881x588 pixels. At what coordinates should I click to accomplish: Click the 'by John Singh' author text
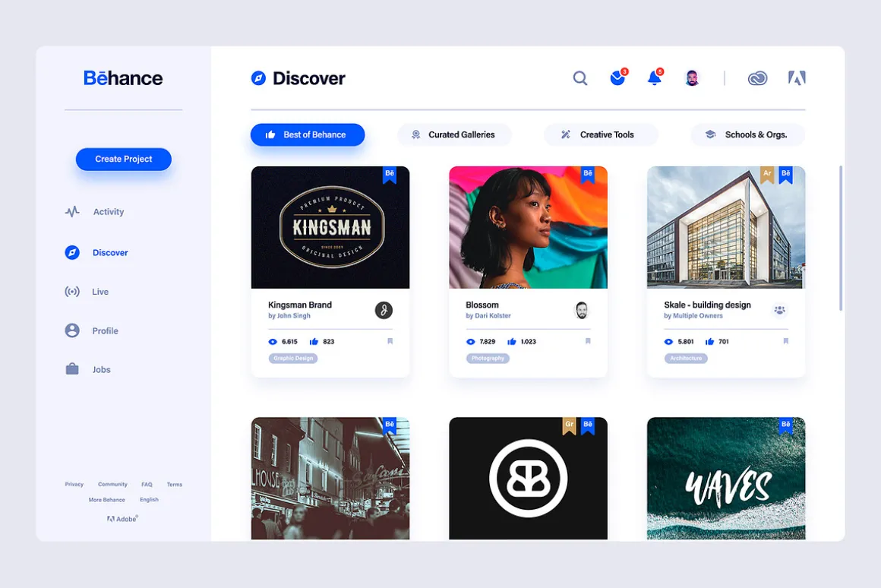tap(289, 316)
